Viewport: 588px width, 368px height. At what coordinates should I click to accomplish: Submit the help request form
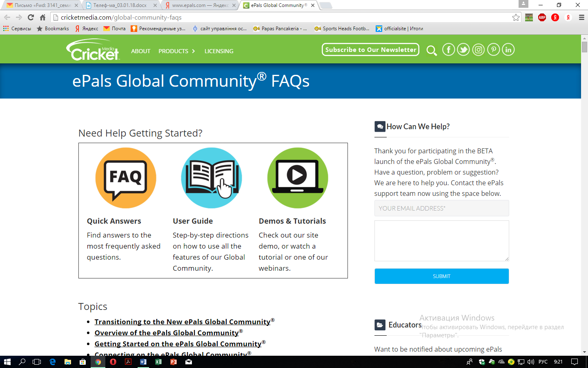(441, 276)
